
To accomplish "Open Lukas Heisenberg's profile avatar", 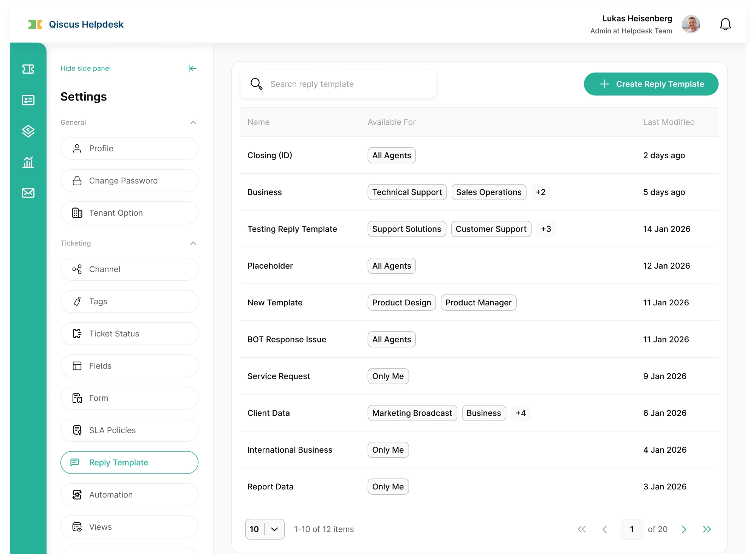I will coord(691,24).
